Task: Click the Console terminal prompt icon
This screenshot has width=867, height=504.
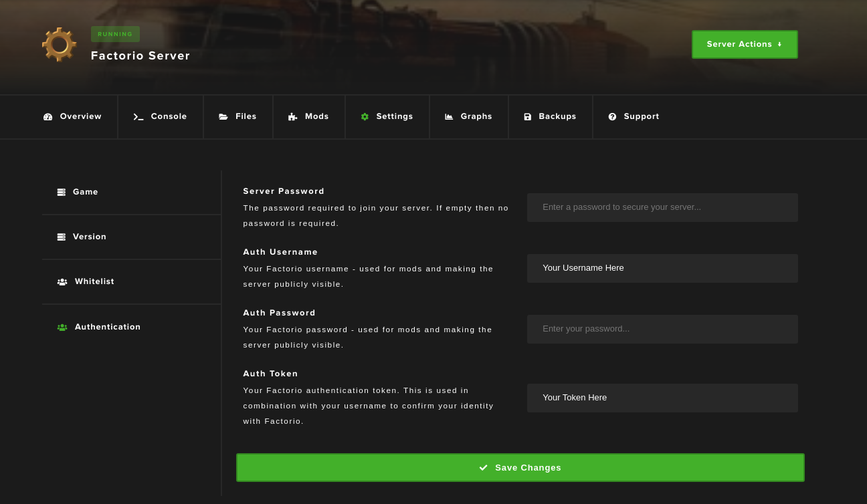Action: tap(138, 116)
